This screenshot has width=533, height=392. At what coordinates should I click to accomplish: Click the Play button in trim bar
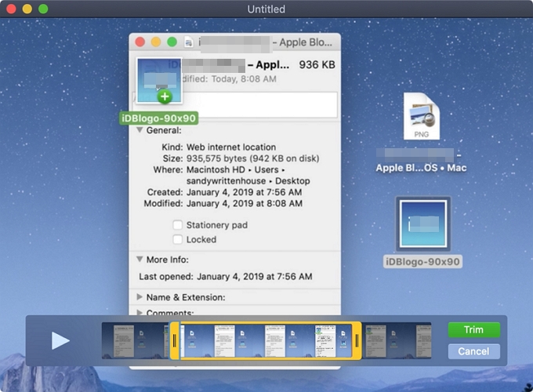[x=60, y=340]
